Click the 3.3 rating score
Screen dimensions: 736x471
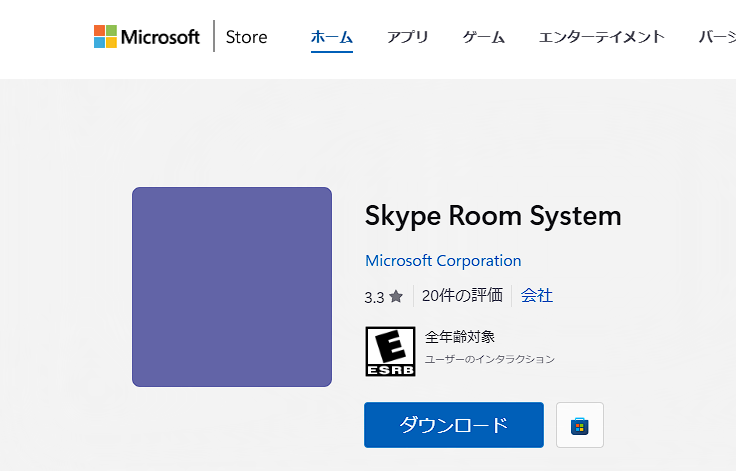pyautogui.click(x=375, y=297)
